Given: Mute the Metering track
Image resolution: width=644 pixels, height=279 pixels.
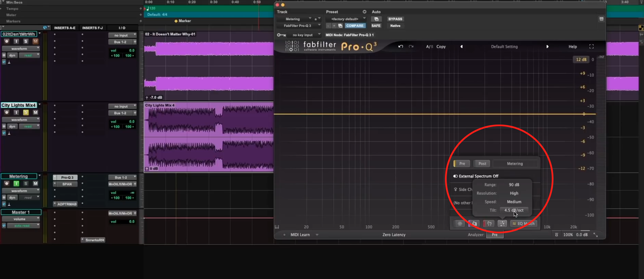Looking at the screenshot, I should click(35, 183).
